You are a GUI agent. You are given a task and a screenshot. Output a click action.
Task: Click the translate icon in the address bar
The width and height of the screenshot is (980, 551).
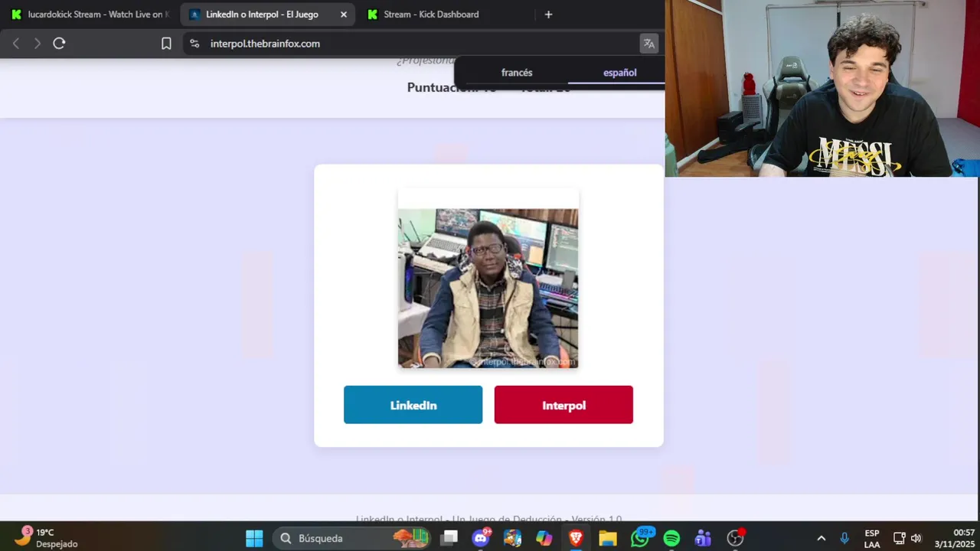(x=649, y=44)
